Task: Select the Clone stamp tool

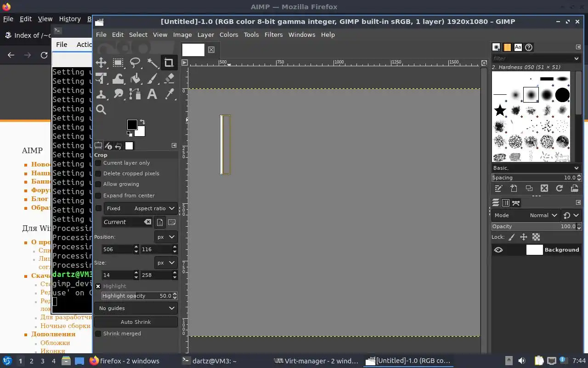Action: point(101,94)
